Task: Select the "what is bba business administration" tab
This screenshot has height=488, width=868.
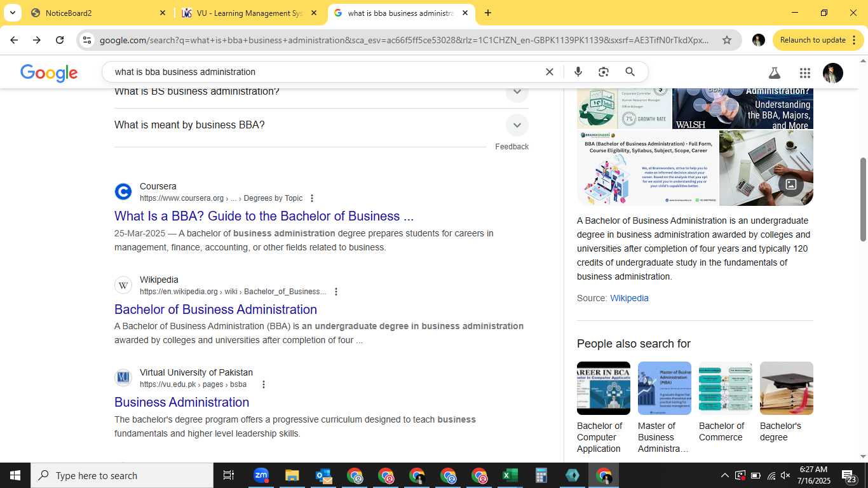Action: tap(402, 13)
